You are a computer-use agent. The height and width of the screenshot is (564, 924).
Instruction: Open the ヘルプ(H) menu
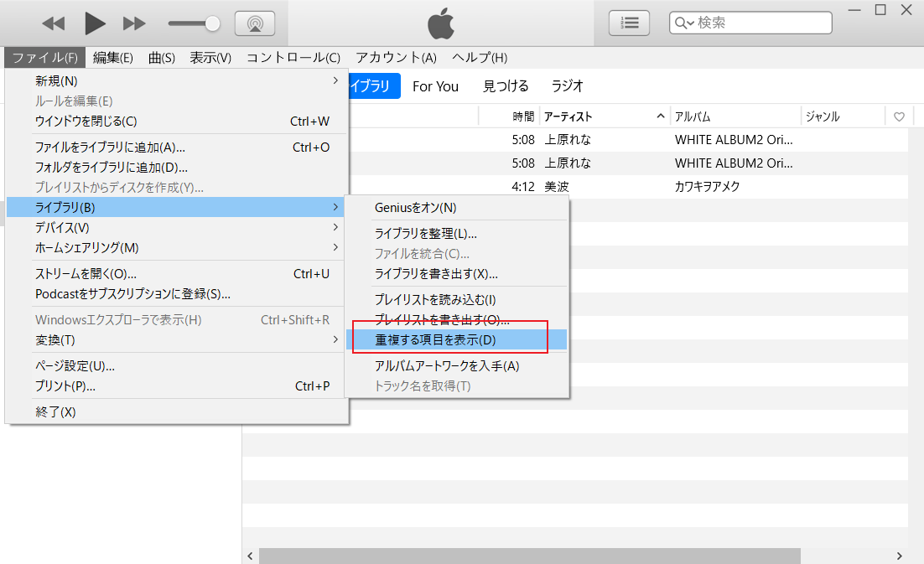point(479,58)
